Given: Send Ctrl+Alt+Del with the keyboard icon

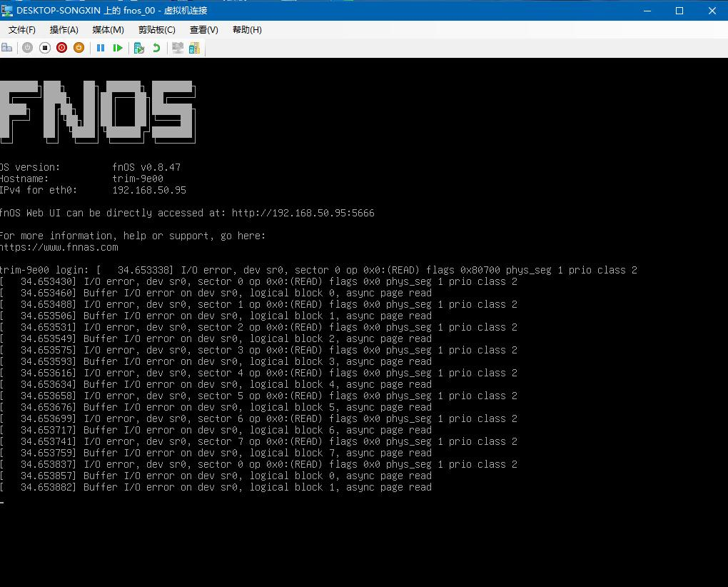Looking at the screenshot, I should (x=7, y=47).
